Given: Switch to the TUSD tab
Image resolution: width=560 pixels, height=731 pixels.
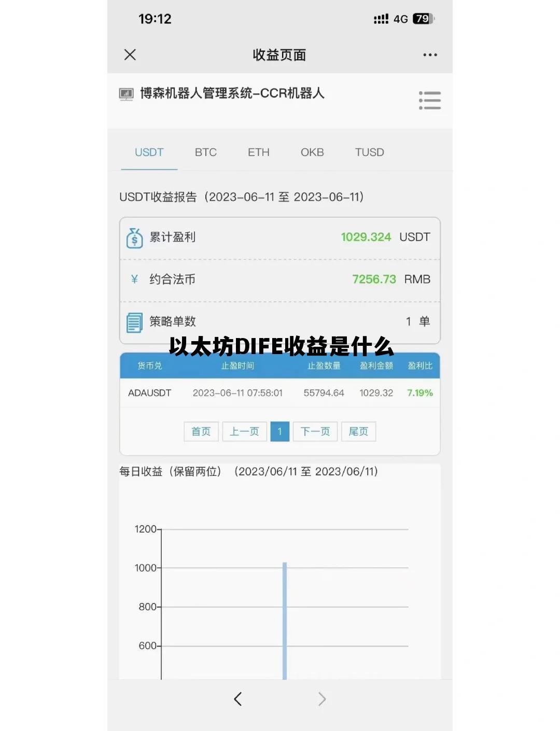Looking at the screenshot, I should click(x=369, y=152).
